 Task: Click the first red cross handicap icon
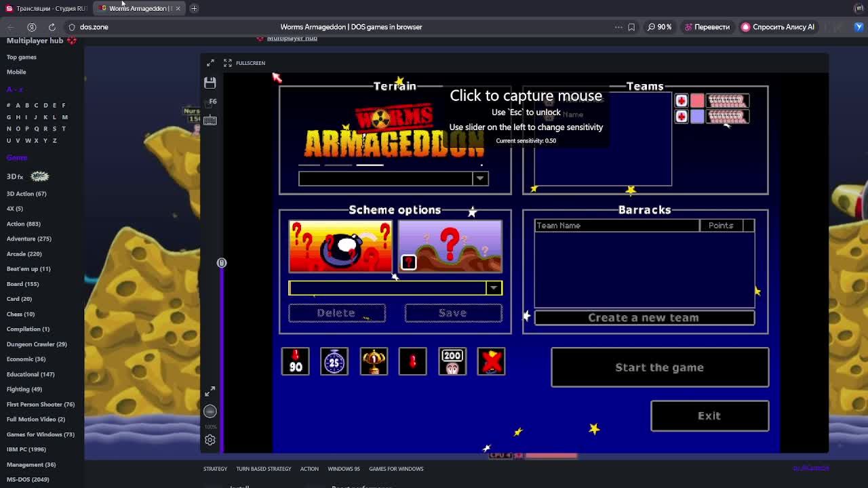[682, 101]
